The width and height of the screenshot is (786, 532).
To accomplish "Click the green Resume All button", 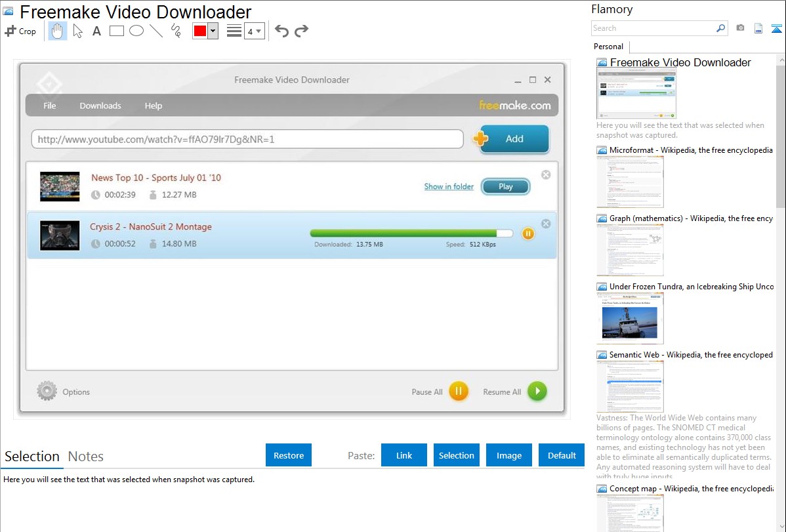I will 537,391.
